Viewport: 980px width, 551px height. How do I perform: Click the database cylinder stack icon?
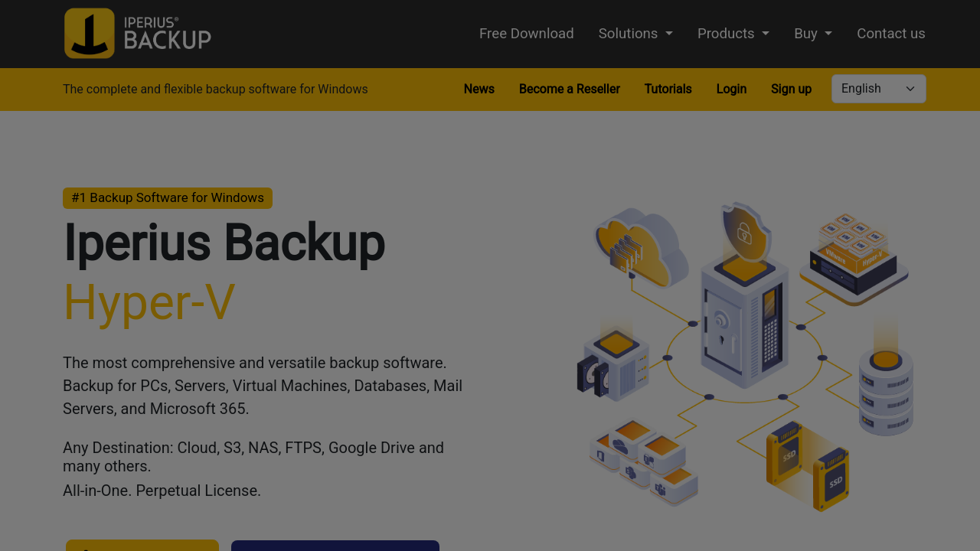pos(886,392)
